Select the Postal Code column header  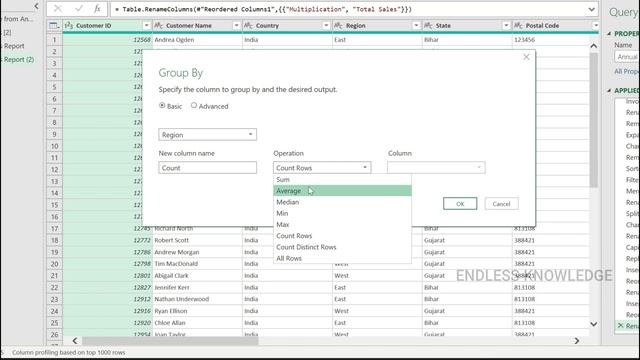[x=542, y=25]
